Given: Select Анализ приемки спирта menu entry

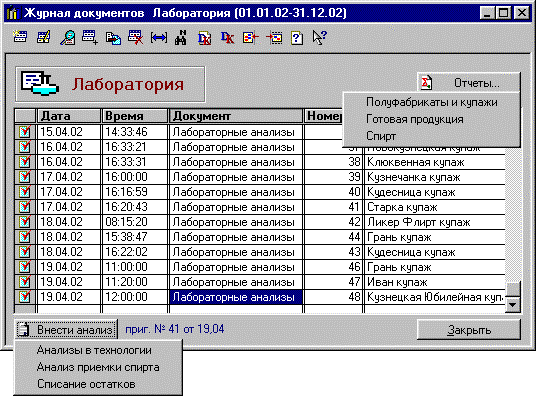Looking at the screenshot, I should coord(98,367).
